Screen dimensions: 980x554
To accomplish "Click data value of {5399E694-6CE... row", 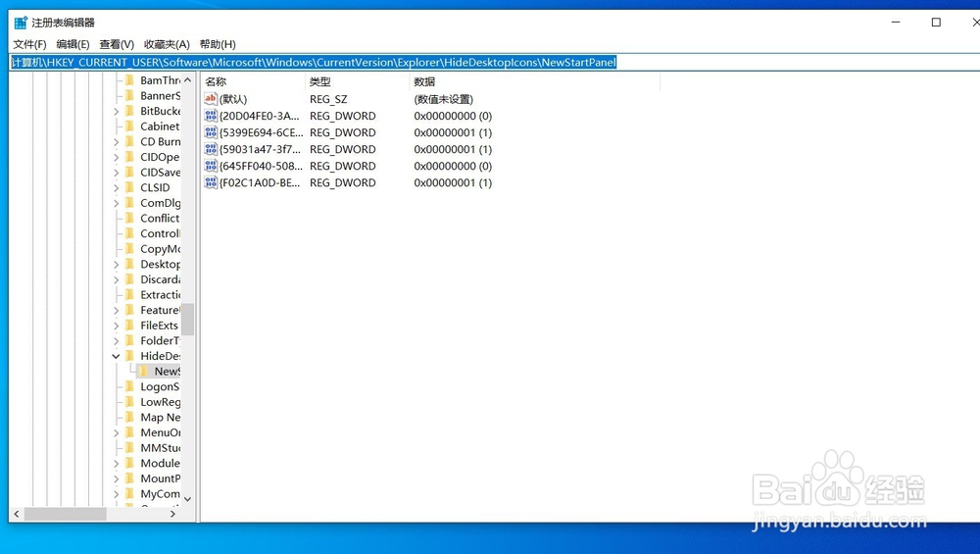I will pyautogui.click(x=453, y=132).
